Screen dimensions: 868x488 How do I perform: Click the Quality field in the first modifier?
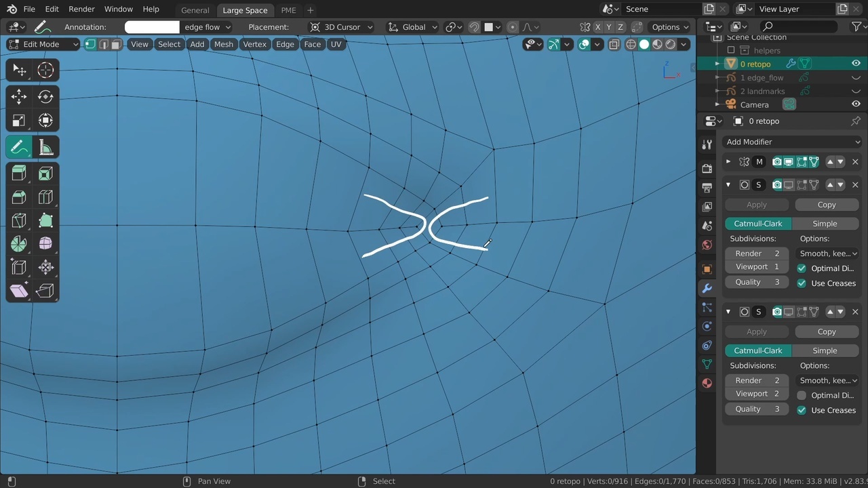(x=757, y=282)
